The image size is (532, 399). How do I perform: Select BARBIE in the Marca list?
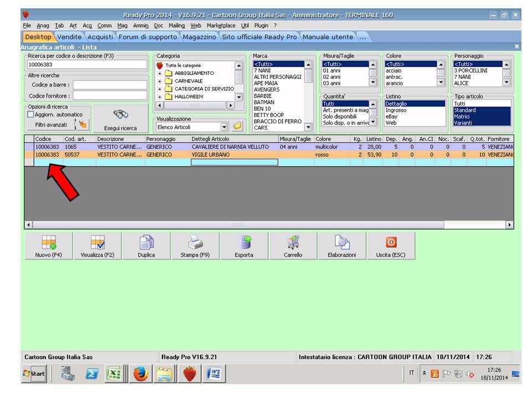(263, 96)
